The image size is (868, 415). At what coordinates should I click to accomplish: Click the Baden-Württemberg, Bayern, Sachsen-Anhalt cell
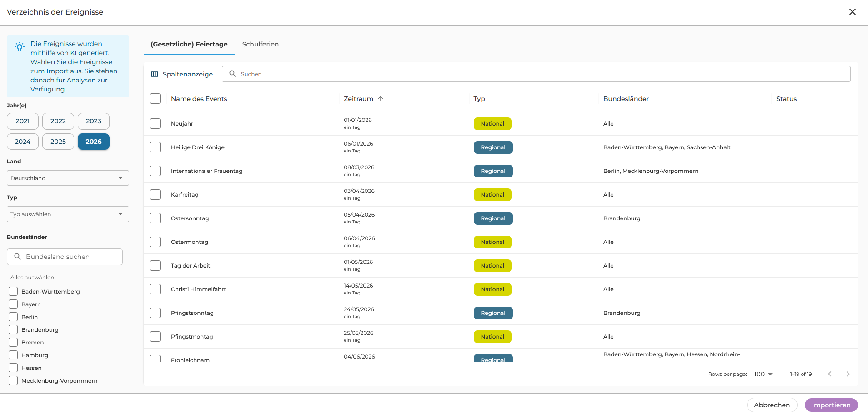pos(667,147)
